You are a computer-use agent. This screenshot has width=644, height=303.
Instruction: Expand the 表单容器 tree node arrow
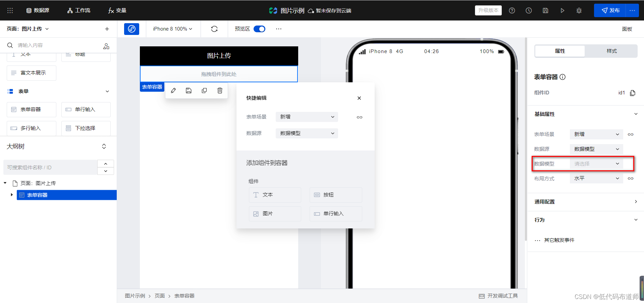click(x=12, y=195)
